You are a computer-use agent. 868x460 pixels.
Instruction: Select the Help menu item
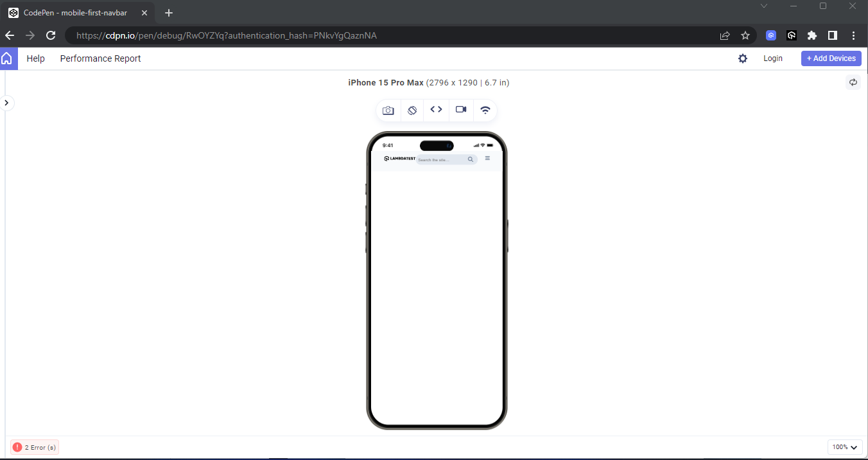click(x=36, y=58)
